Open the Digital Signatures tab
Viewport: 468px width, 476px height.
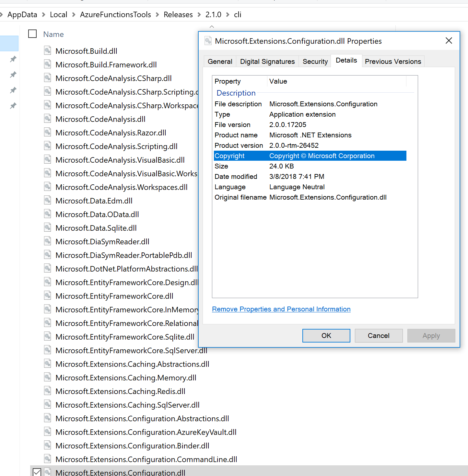coord(267,61)
